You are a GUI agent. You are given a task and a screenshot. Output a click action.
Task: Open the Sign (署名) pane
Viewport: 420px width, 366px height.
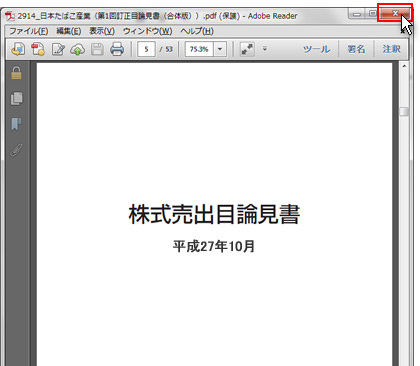[x=356, y=49]
